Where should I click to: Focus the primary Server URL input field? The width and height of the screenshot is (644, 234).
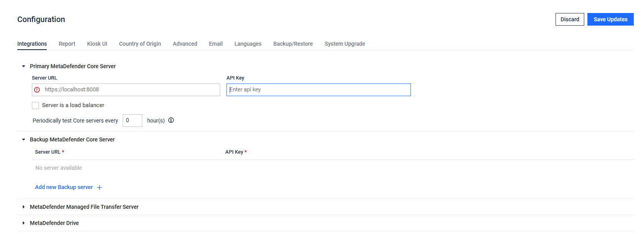click(x=126, y=90)
